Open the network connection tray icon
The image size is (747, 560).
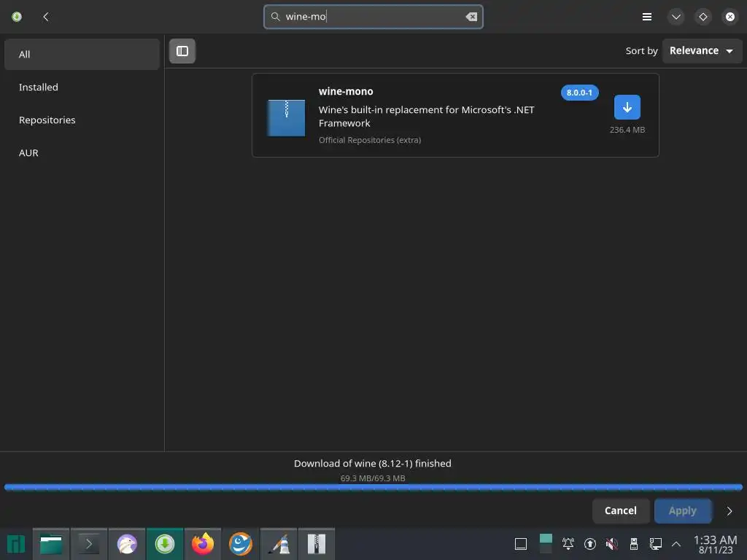tap(656, 544)
